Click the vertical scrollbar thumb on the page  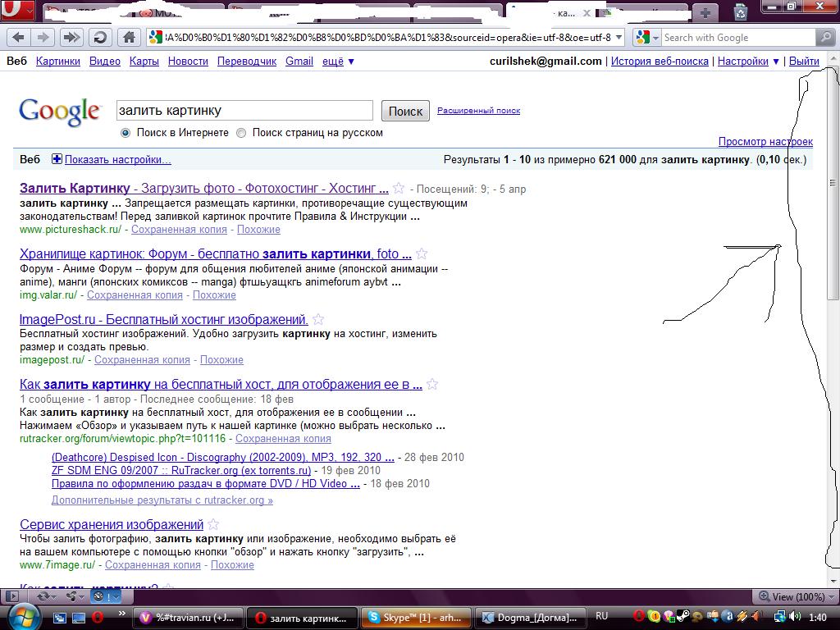pyautogui.click(x=833, y=184)
